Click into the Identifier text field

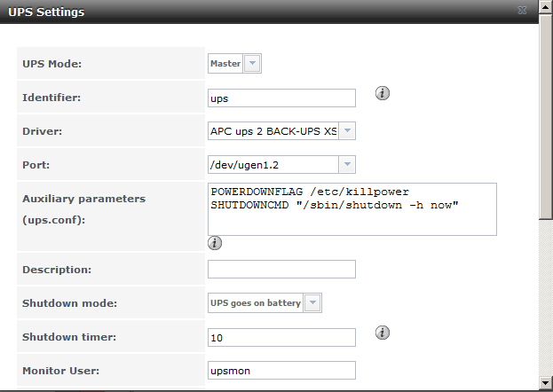[x=281, y=98]
